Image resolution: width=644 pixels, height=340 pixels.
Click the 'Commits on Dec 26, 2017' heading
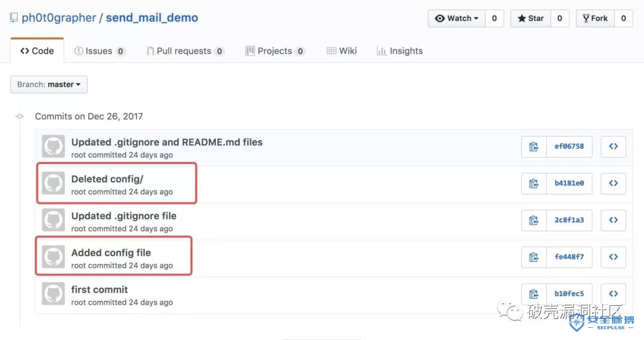pos(89,116)
